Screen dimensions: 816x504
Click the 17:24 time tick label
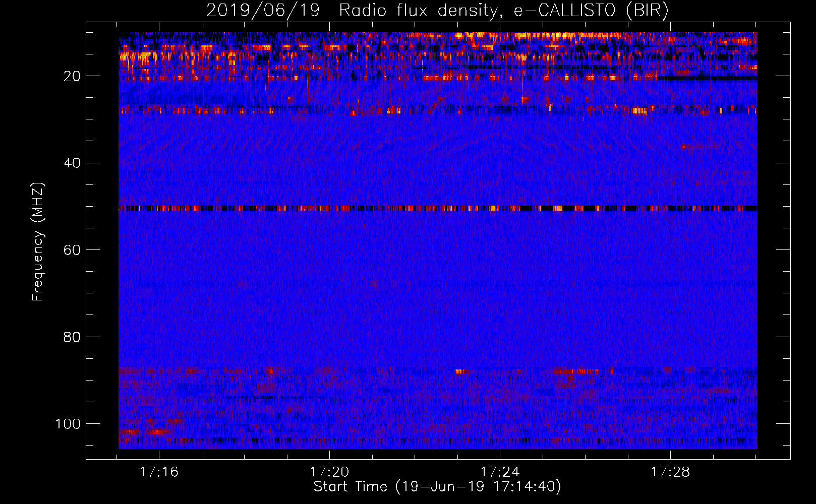pyautogui.click(x=500, y=472)
